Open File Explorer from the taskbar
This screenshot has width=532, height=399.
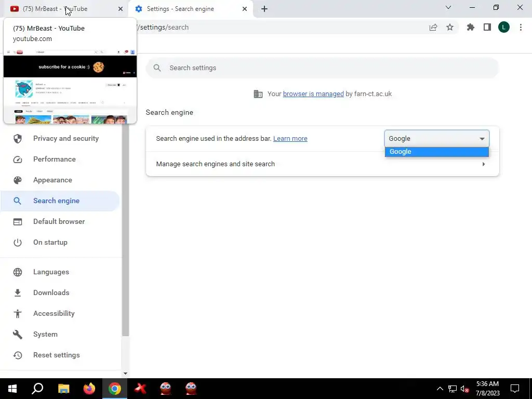tap(64, 389)
